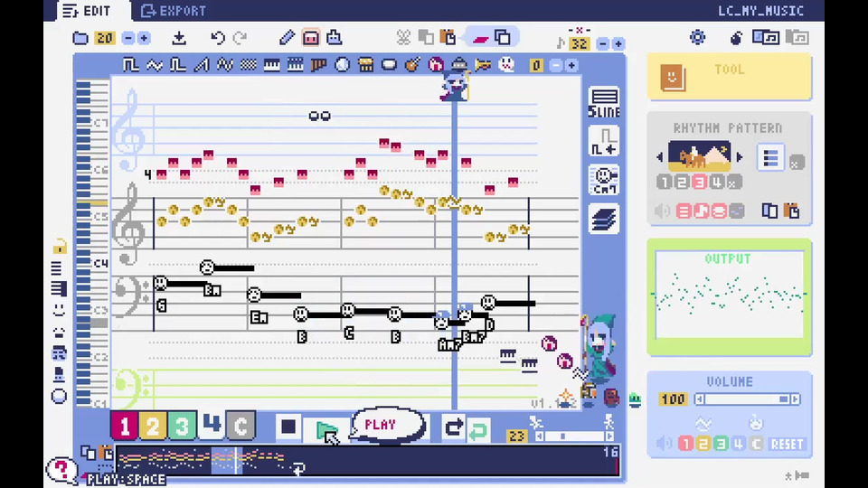
Task: Open the settings gear
Action: click(x=697, y=38)
